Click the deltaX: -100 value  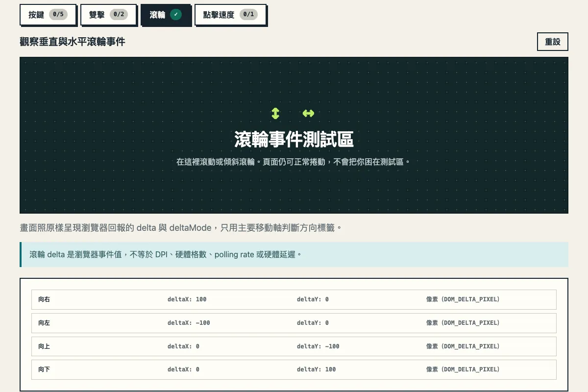pyautogui.click(x=189, y=323)
